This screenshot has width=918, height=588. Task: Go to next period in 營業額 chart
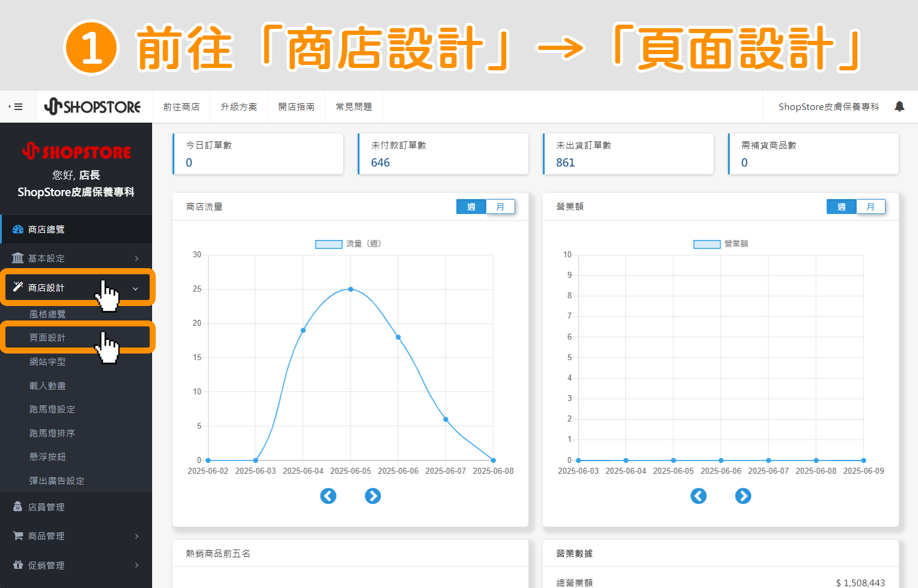(x=743, y=496)
